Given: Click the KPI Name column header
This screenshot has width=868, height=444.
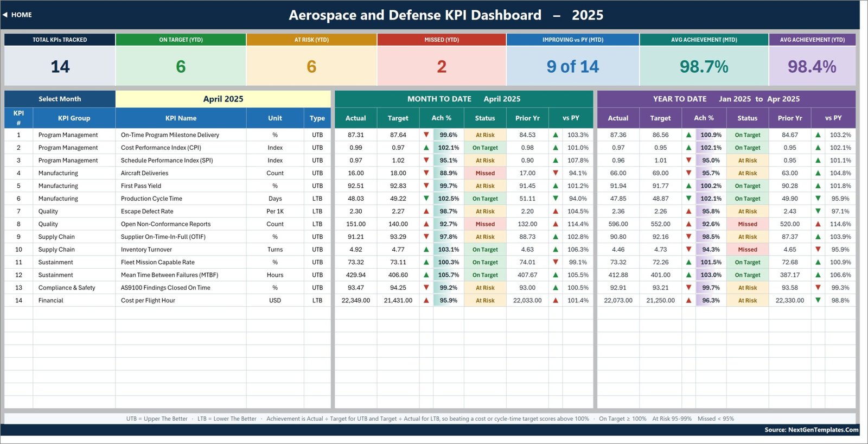Looking at the screenshot, I should click(181, 118).
